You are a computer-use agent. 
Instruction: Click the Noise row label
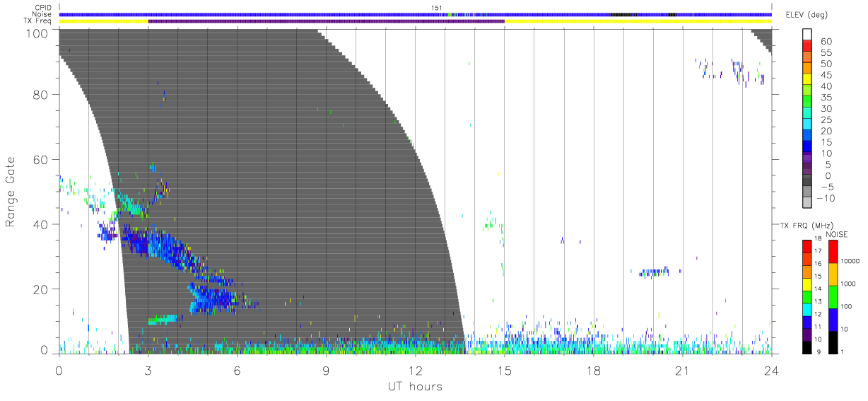click(x=42, y=14)
